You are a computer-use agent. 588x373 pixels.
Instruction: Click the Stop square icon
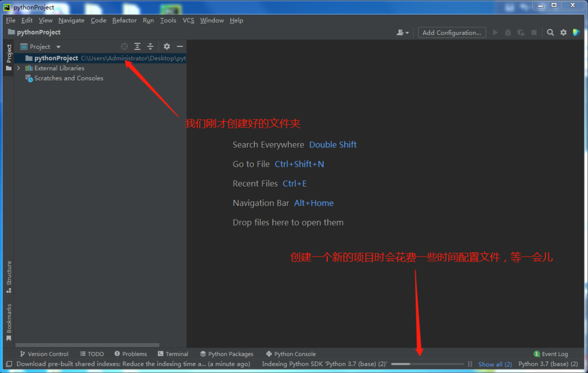click(534, 33)
